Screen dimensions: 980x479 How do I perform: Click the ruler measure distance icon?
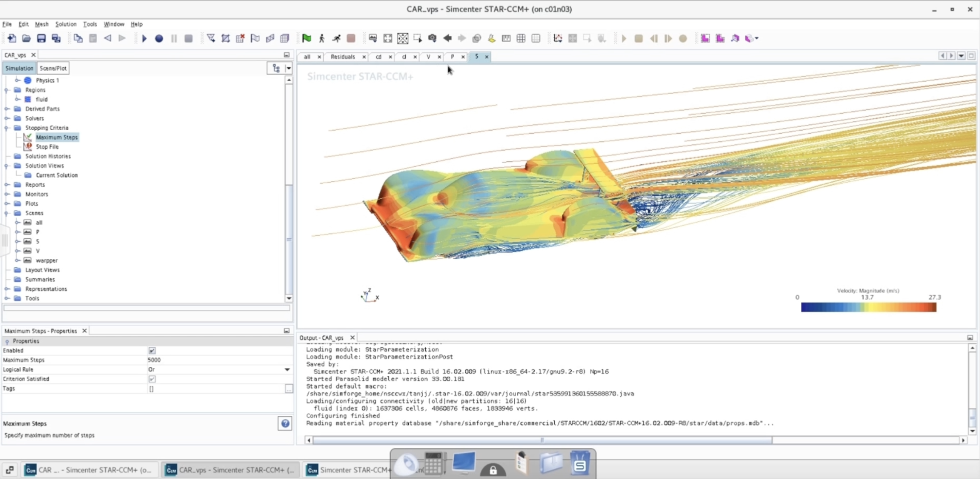click(506, 38)
